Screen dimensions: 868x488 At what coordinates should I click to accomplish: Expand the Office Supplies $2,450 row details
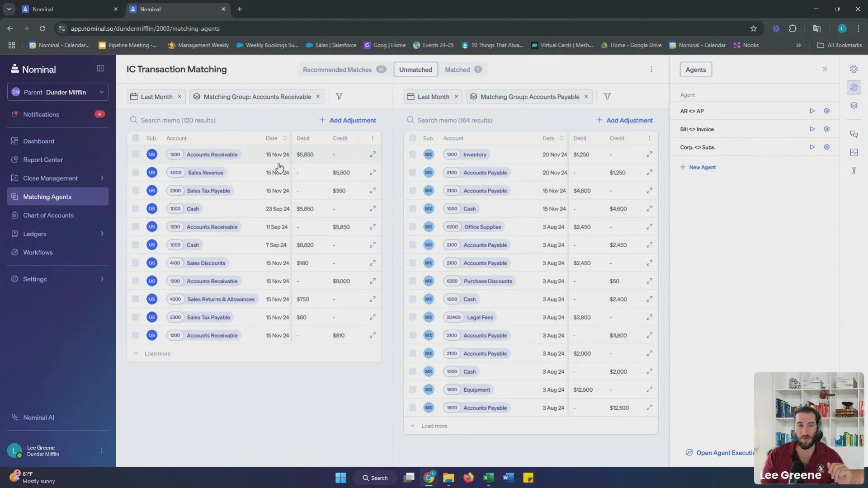(x=649, y=226)
